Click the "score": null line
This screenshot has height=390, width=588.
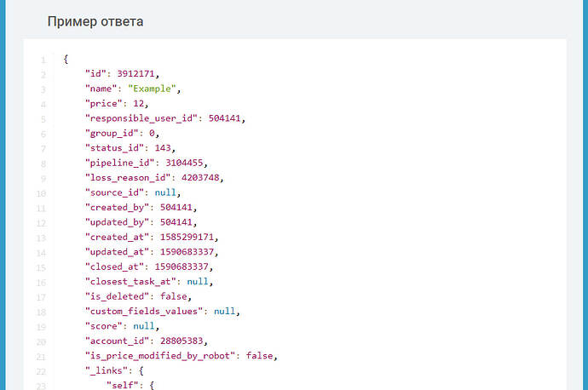click(x=122, y=326)
